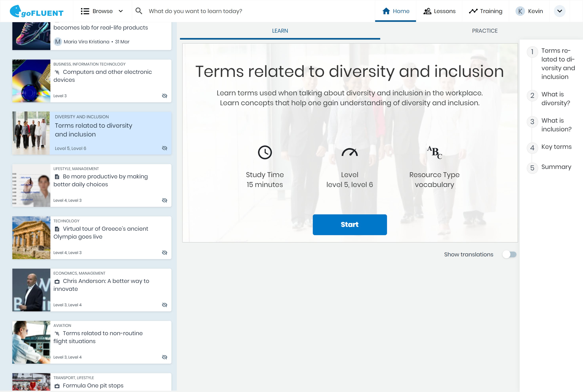Image resolution: width=583 pixels, height=392 pixels.
Task: Open the Computers and other electronic devices thumbnail
Action: 31,81
